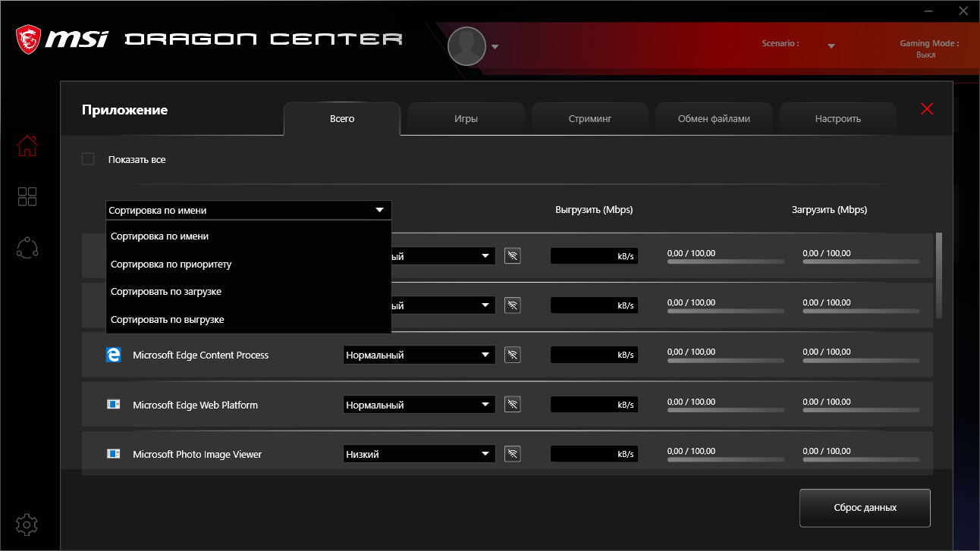Select the Microsoft Photo Image Viewer row name
This screenshot has width=980, height=551.
pos(197,454)
